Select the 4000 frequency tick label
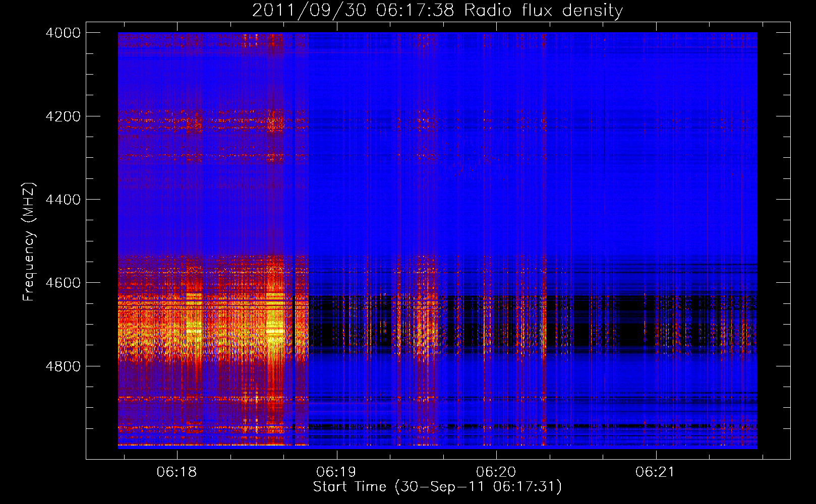Screen dimensions: 816x504 point(63,33)
